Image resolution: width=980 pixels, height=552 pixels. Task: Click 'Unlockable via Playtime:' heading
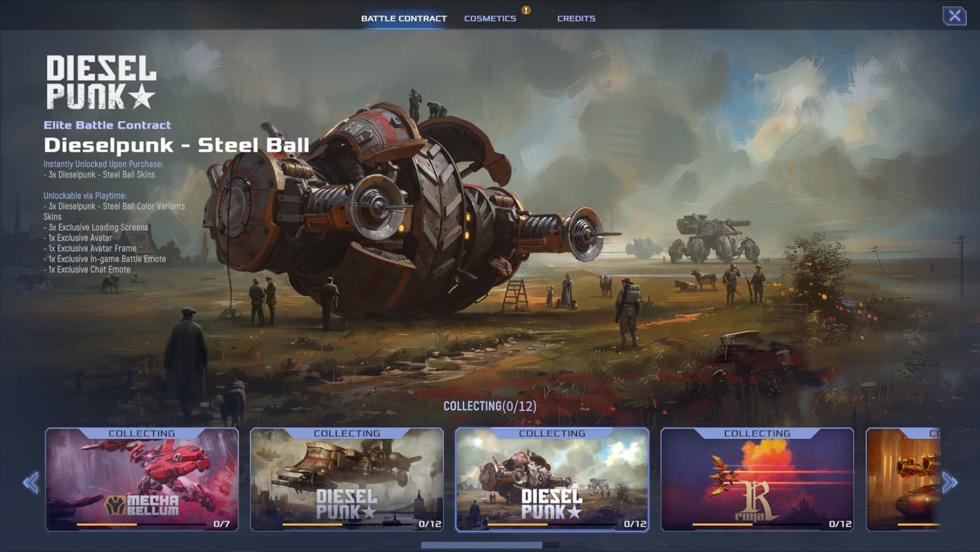click(85, 196)
